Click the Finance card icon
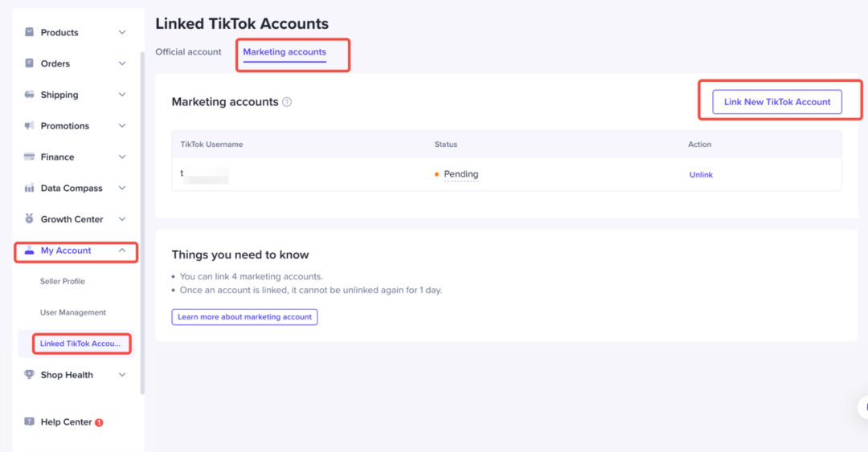 (30, 157)
